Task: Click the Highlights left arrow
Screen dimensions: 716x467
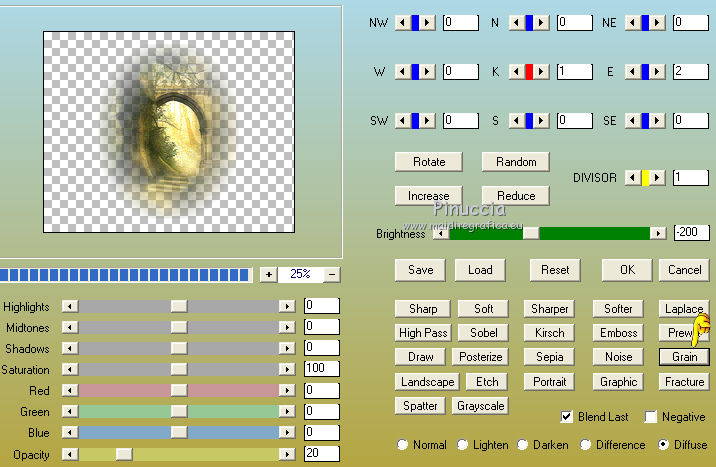Action: point(70,306)
